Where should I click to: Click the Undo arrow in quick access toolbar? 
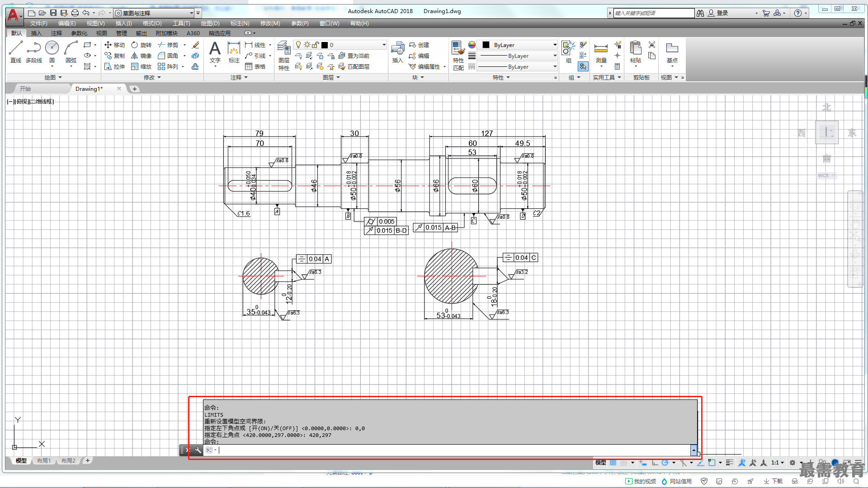(85, 13)
